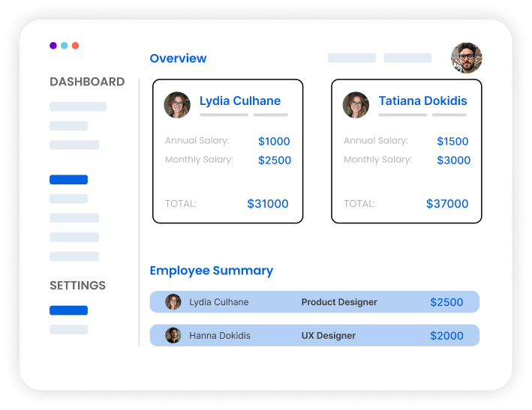532x410 pixels.
Task: Open the SETTINGS sidebar section
Action: pos(77,286)
